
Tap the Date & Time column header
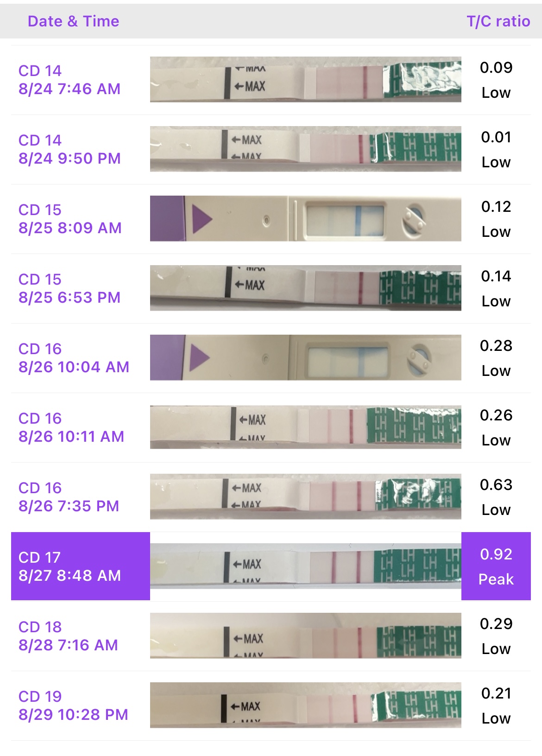click(73, 21)
